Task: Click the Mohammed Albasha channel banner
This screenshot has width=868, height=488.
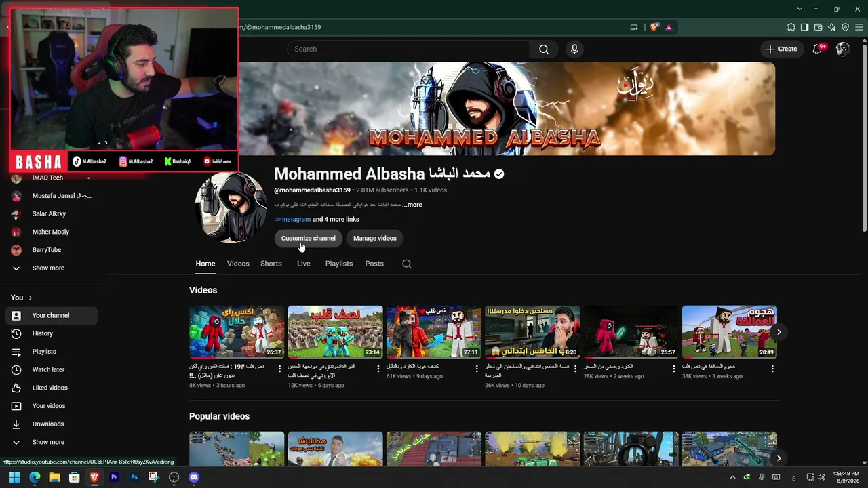Action: [x=507, y=109]
